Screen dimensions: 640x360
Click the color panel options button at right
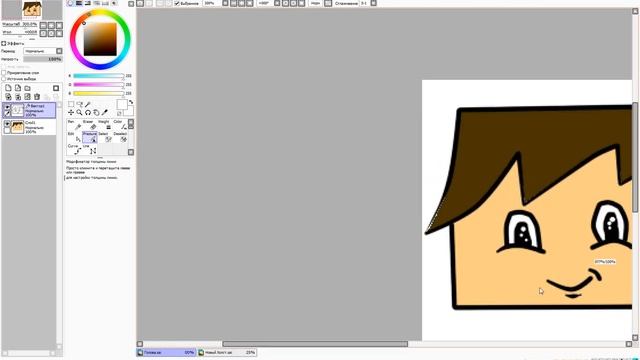pos(131,4)
